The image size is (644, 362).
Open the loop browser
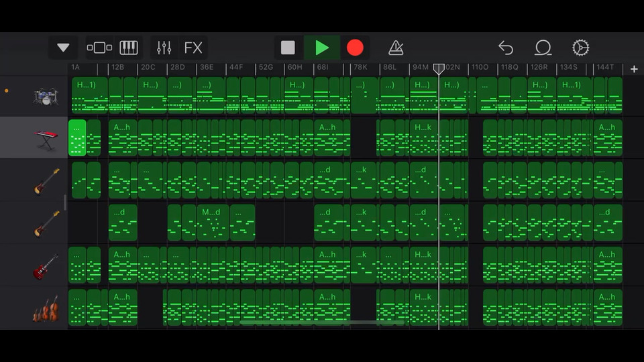click(543, 48)
